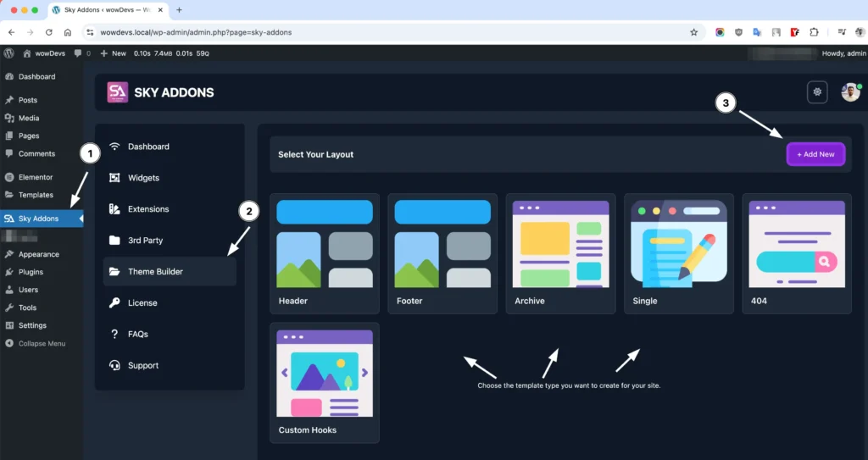868x460 pixels.
Task: Click the URL address bar
Action: pyautogui.click(x=393, y=32)
